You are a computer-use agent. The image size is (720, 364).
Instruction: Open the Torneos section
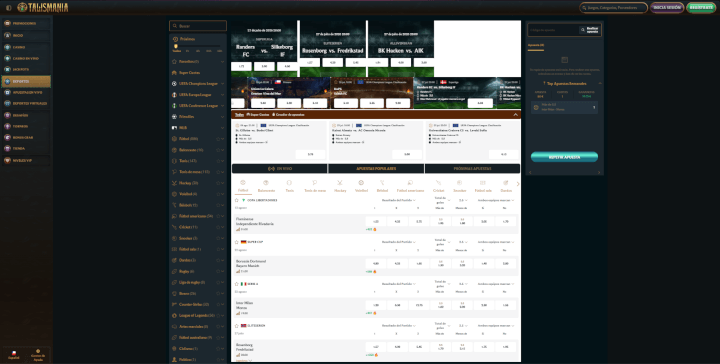(26, 126)
